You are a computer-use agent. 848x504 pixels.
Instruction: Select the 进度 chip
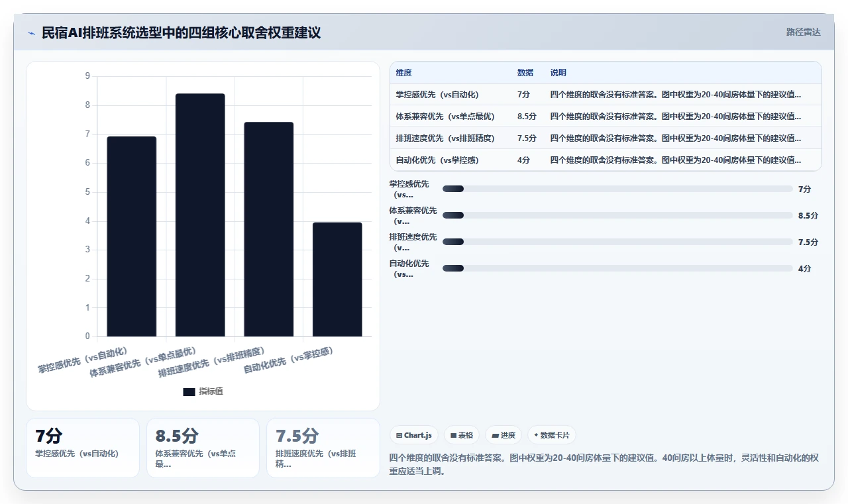point(503,435)
